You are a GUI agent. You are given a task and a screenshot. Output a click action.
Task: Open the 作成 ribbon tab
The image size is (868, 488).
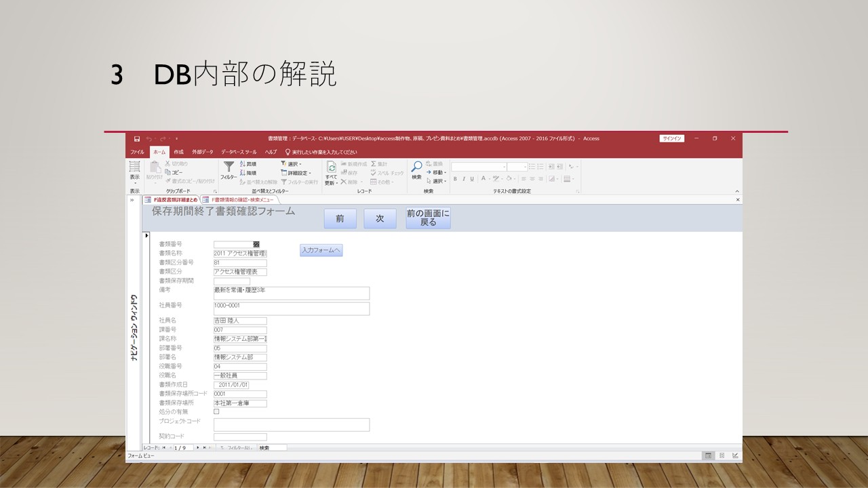(178, 152)
